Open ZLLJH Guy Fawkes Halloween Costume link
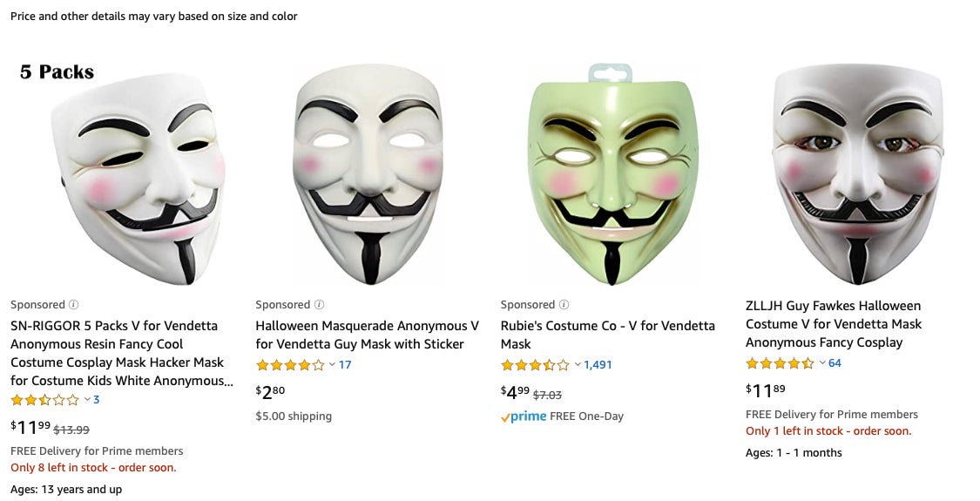980x501 pixels. coord(834,324)
